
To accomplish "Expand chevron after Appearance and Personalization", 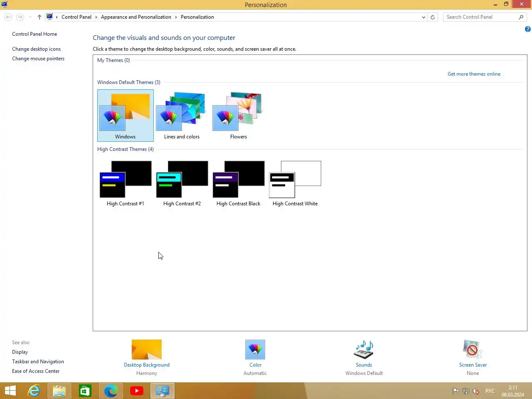I will point(176,17).
